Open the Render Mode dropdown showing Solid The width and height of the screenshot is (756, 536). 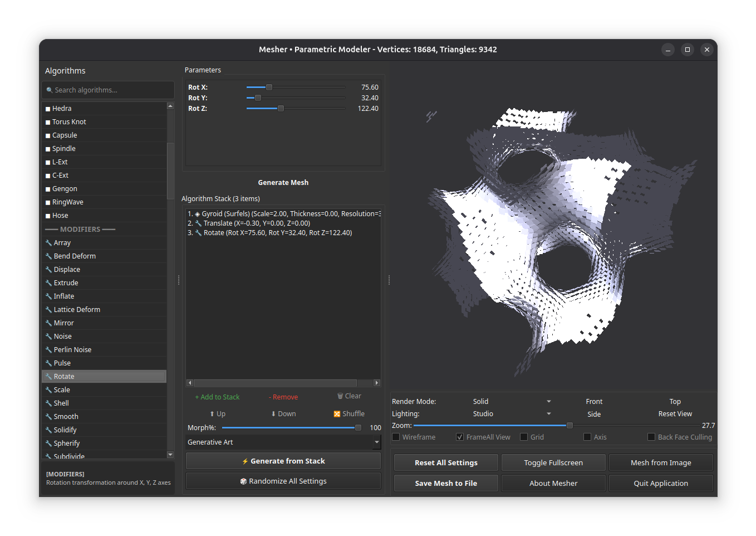tap(510, 401)
